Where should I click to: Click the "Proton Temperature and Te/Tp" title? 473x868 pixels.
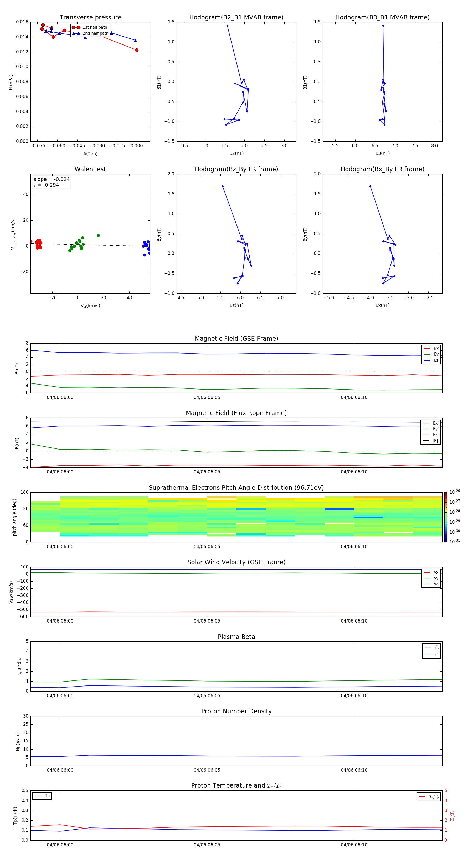[x=236, y=786]
